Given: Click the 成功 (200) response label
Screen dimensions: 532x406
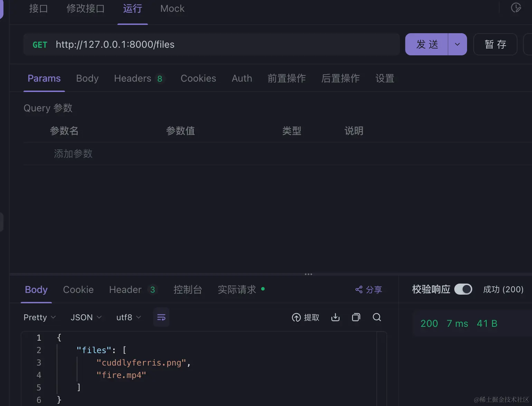Looking at the screenshot, I should tap(503, 289).
